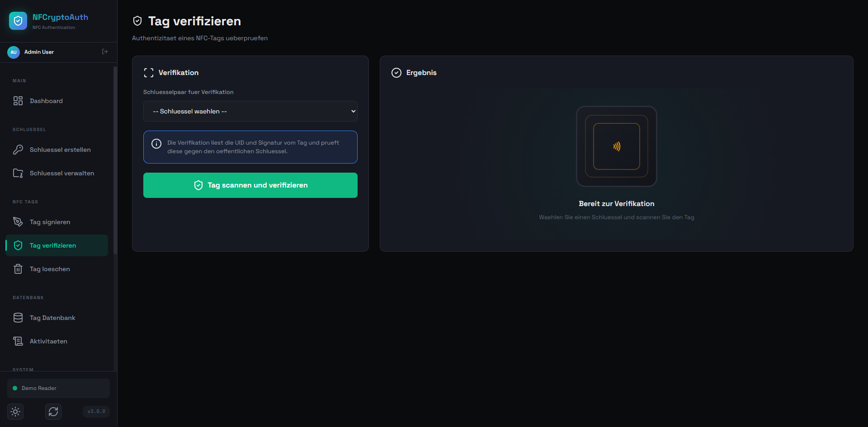Open the Schluessel waehlen dropdown
Screen dimensions: 868x427
click(x=250, y=111)
